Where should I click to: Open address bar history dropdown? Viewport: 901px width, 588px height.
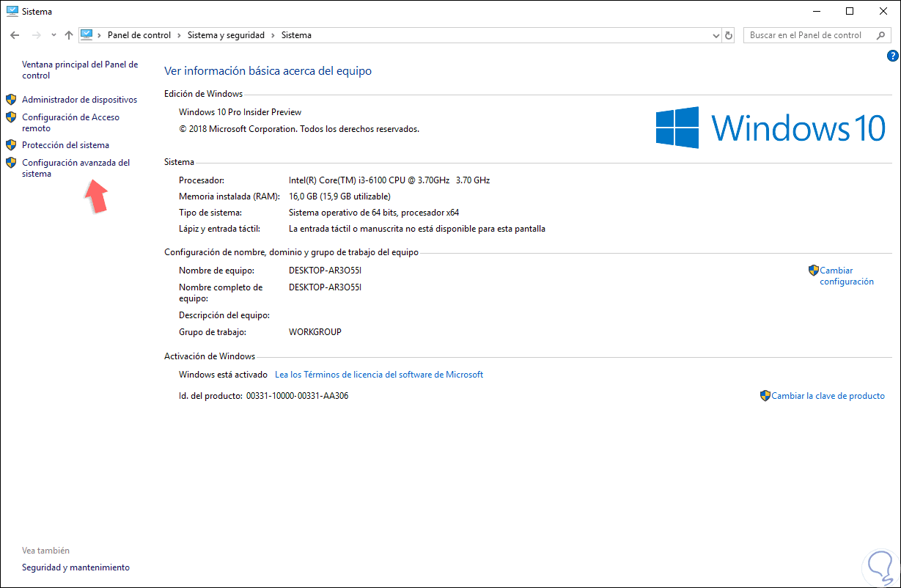pyautogui.click(x=716, y=35)
